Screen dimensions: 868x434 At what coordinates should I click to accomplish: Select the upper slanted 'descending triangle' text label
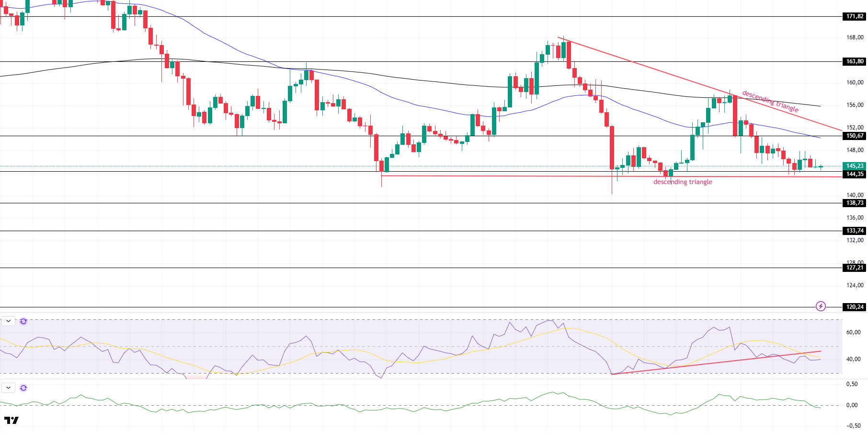[x=770, y=101]
